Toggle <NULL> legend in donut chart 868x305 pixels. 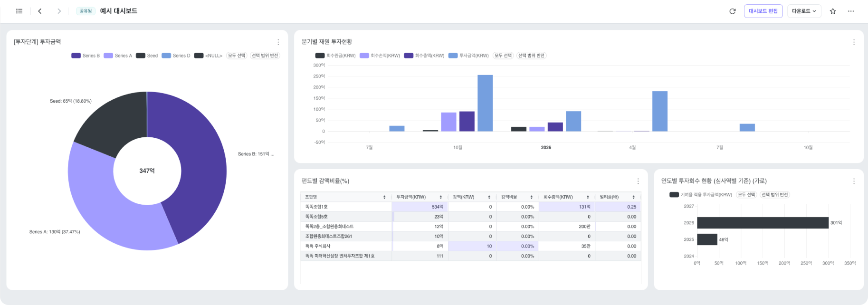coord(208,56)
